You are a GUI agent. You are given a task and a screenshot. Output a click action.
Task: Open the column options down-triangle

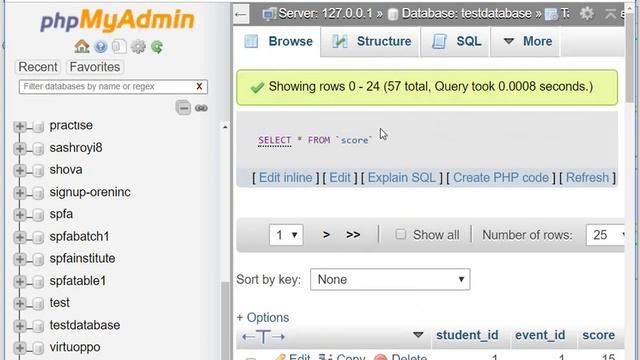(x=418, y=335)
